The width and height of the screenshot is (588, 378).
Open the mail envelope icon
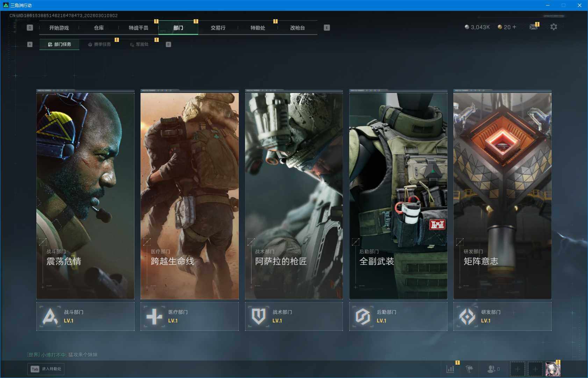click(533, 27)
